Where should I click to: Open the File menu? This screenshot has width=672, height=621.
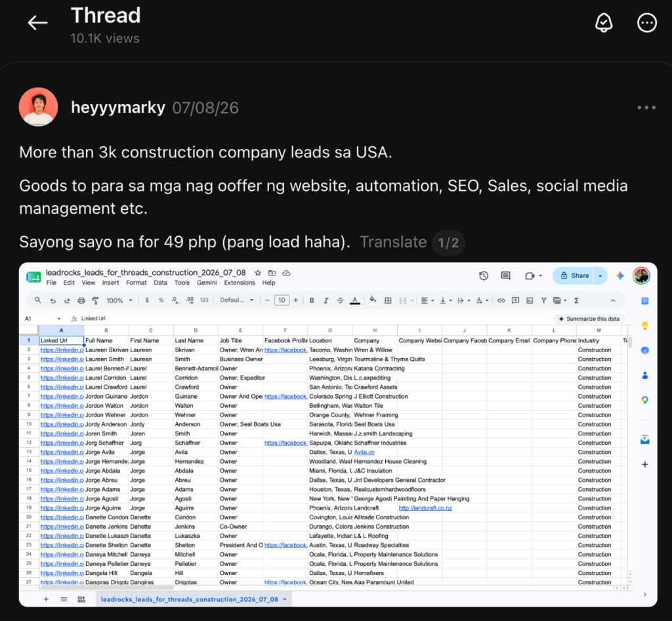[x=51, y=283]
